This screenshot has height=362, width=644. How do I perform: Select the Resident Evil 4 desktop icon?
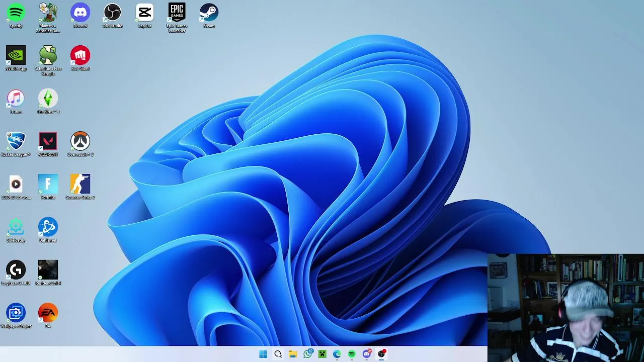click(x=48, y=273)
